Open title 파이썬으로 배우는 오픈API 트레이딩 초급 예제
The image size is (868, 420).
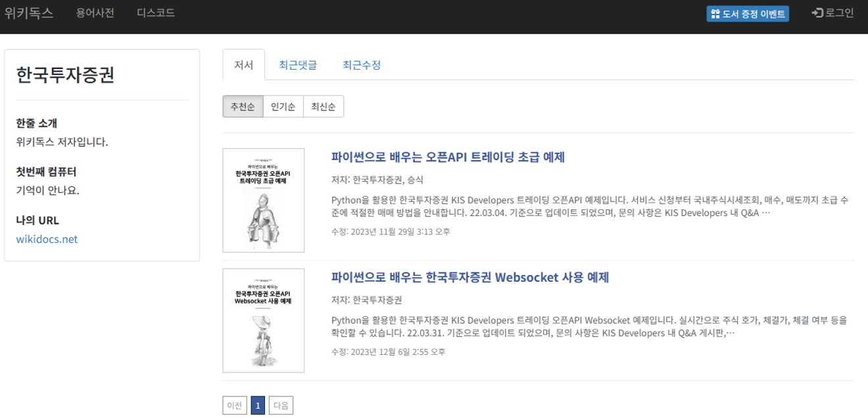tap(448, 157)
